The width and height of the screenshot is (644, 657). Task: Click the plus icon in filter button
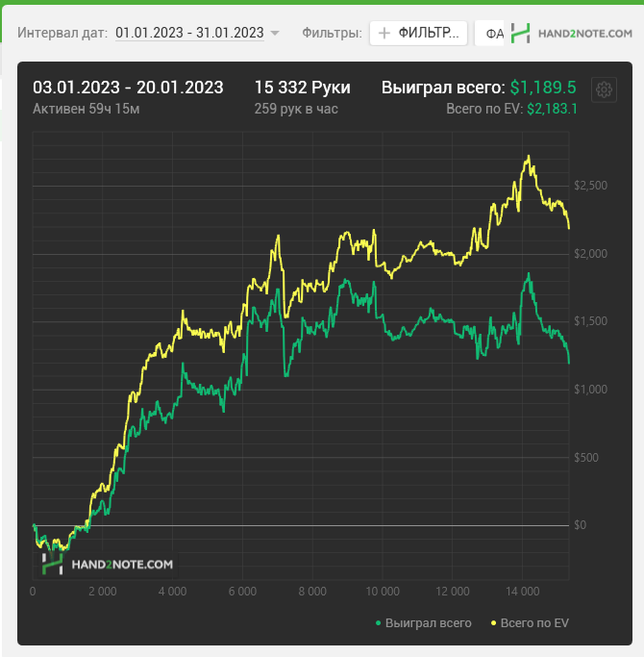tap(384, 33)
